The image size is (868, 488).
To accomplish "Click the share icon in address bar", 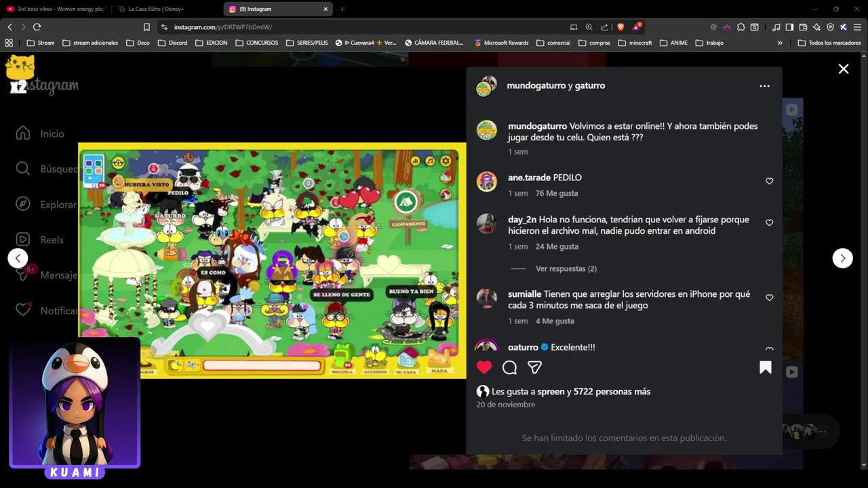I will [x=604, y=27].
